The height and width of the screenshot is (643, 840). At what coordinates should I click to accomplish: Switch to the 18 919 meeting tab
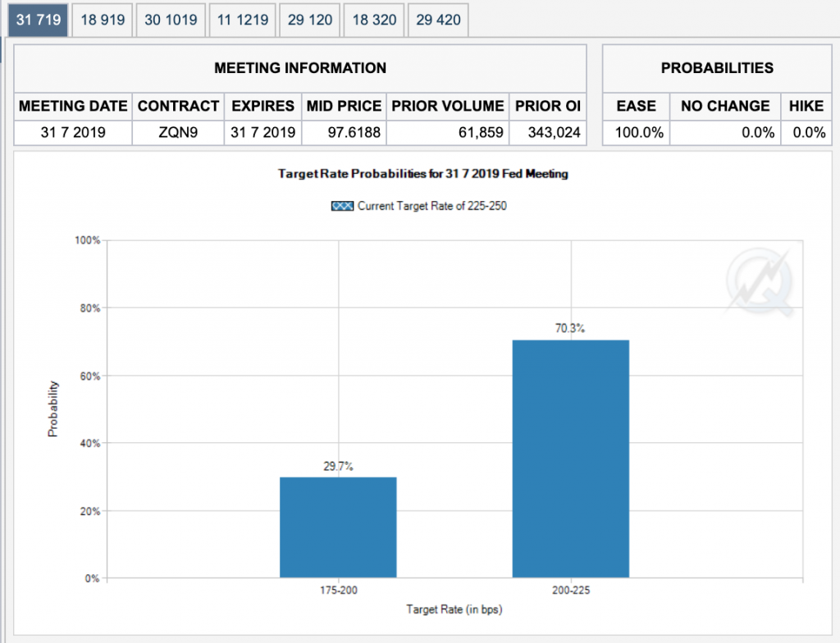point(103,20)
